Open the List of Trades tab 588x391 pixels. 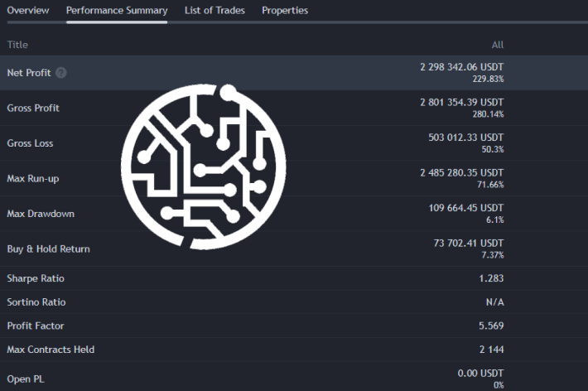[214, 10]
